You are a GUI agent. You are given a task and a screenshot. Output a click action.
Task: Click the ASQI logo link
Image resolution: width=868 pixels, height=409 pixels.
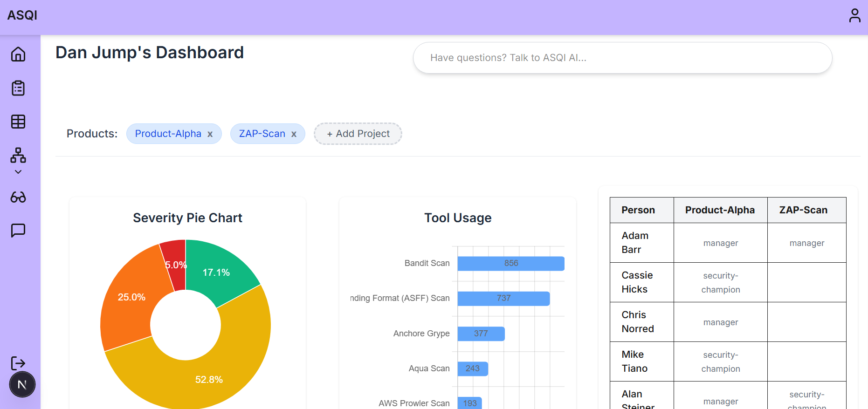coord(22,15)
